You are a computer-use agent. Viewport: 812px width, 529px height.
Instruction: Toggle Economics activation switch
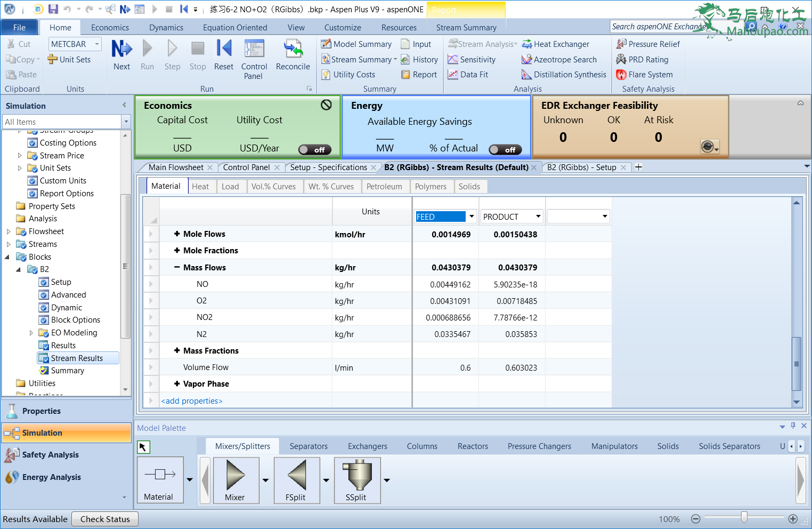314,150
